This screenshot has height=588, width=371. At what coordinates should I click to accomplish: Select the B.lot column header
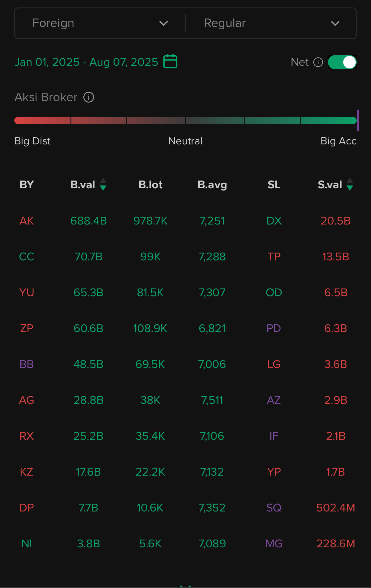point(151,185)
